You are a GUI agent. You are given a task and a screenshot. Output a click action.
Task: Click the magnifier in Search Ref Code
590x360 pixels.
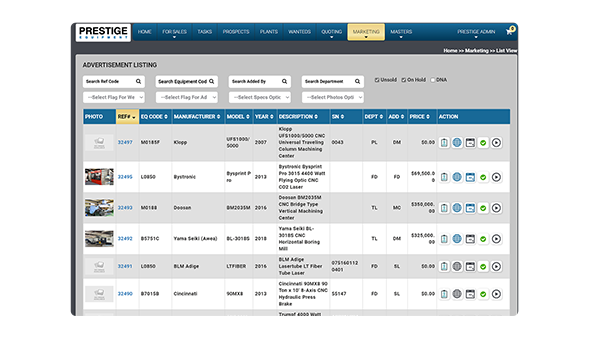click(138, 81)
